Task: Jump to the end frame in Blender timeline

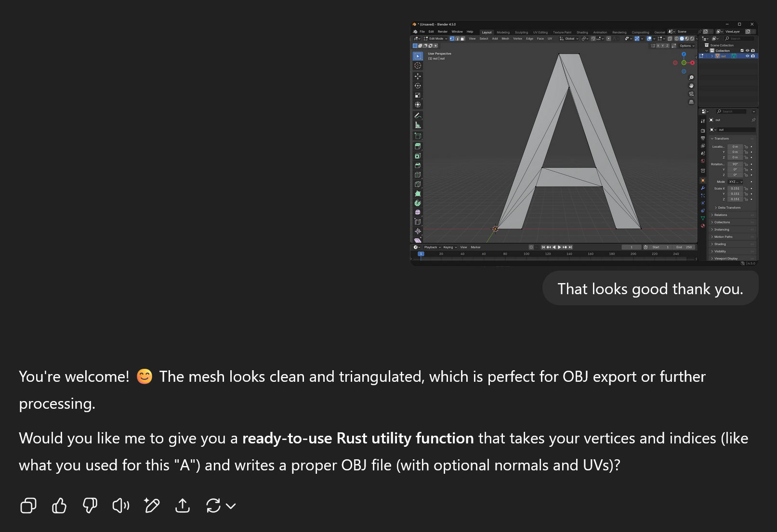Action: pos(570,247)
